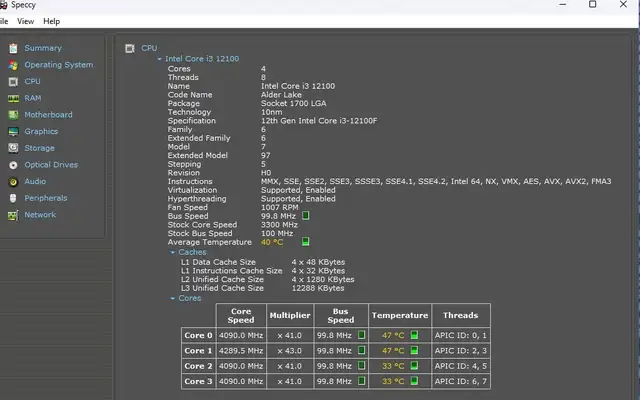The height and width of the screenshot is (400, 640).
Task: Click the Optical Drives disc icon
Action: click(13, 165)
